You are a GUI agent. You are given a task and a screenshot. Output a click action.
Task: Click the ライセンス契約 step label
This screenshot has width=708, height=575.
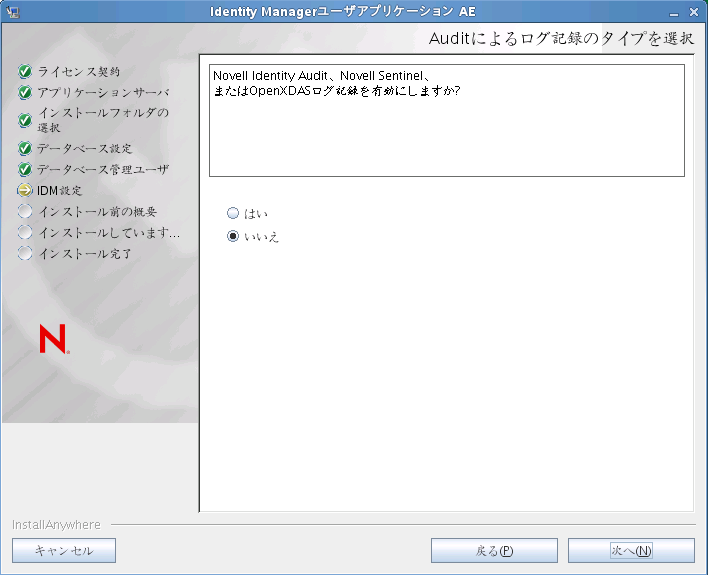pyautogui.click(x=79, y=71)
